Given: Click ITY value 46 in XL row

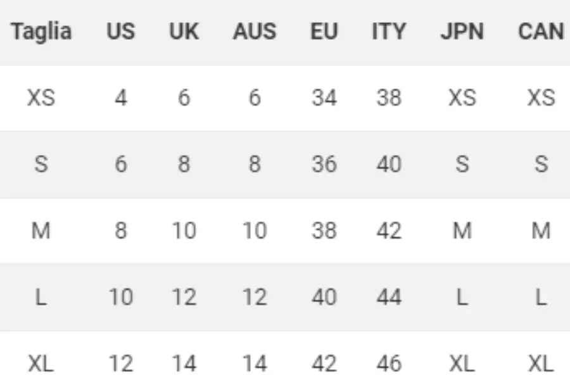Looking at the screenshot, I should (x=389, y=364).
